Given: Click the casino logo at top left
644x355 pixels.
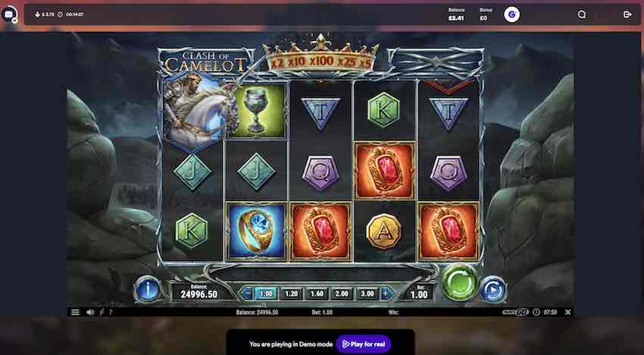Looking at the screenshot, I should 9,14.
